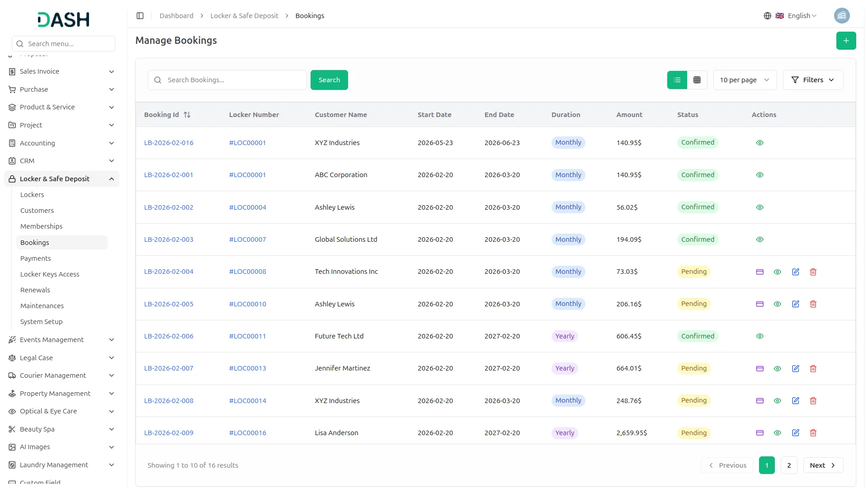Open the 10 per page dropdown

(x=744, y=80)
